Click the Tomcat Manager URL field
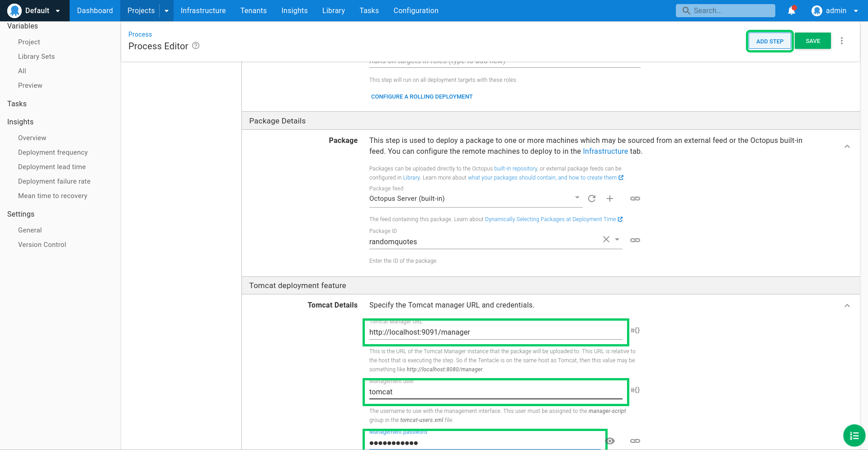 (x=496, y=332)
